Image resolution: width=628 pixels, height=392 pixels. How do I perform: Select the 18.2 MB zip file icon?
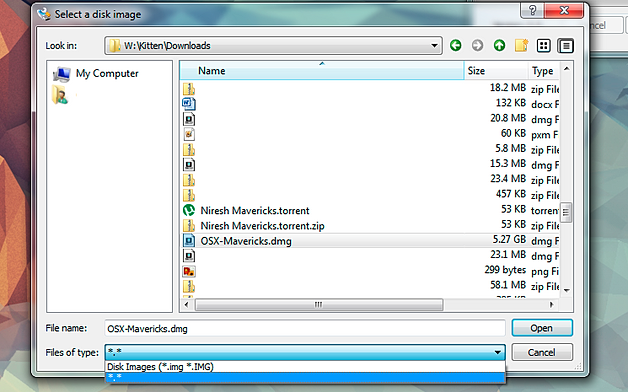pyautogui.click(x=189, y=88)
